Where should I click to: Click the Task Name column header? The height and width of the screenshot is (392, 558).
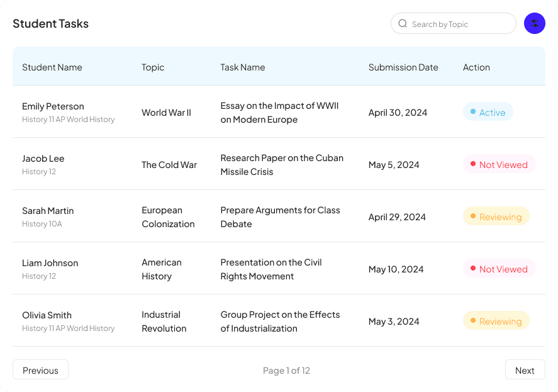point(243,67)
